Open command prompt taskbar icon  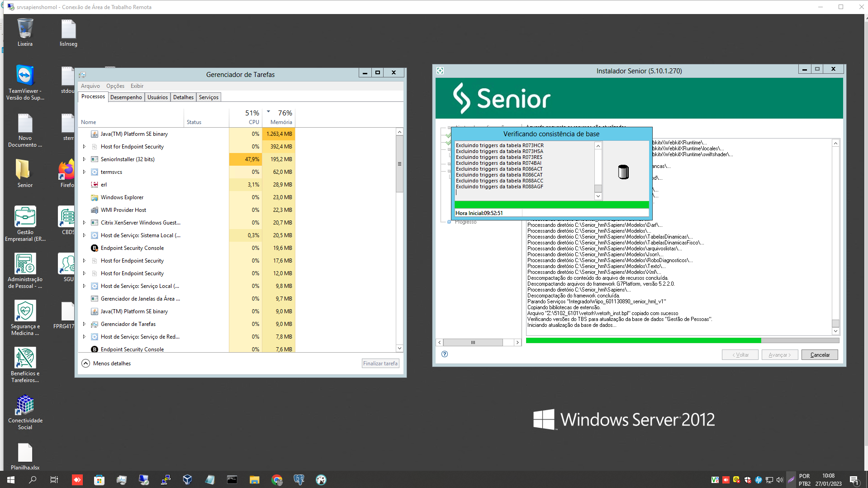232,479
